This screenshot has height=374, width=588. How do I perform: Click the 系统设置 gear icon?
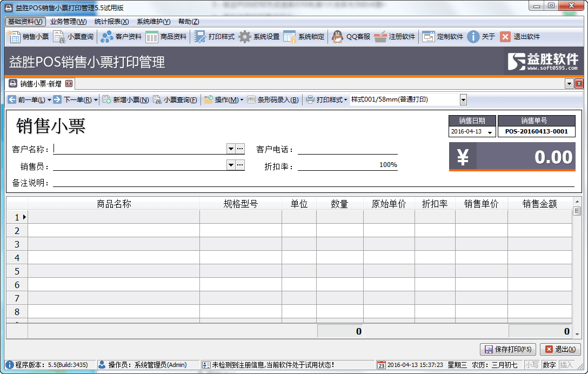tap(245, 37)
